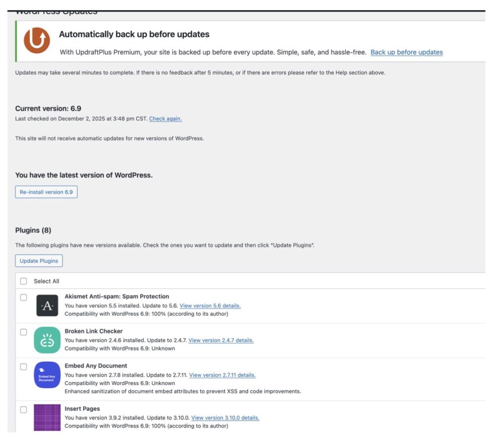
Task: Click the Akismet Anti-spam plugin icon
Action: (47, 305)
